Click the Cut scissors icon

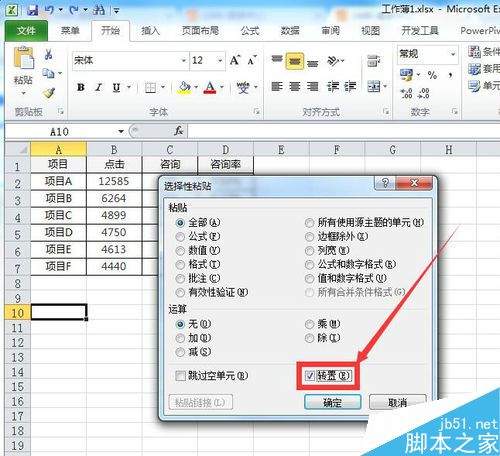tap(49, 54)
